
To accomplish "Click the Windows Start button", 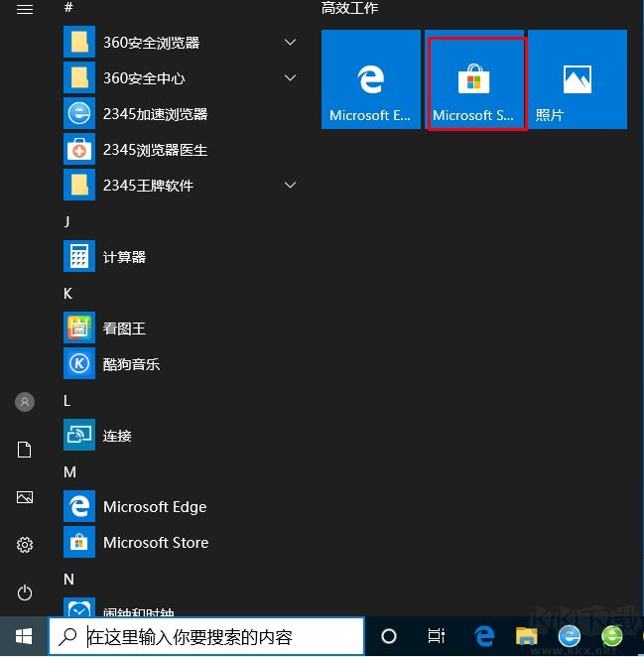I will 24,636.
